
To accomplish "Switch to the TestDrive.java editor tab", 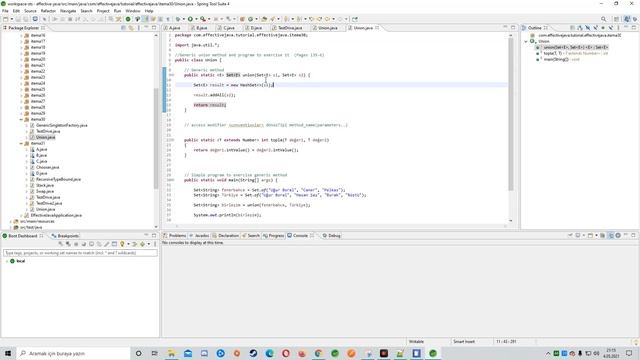I will pyautogui.click(x=290, y=28).
